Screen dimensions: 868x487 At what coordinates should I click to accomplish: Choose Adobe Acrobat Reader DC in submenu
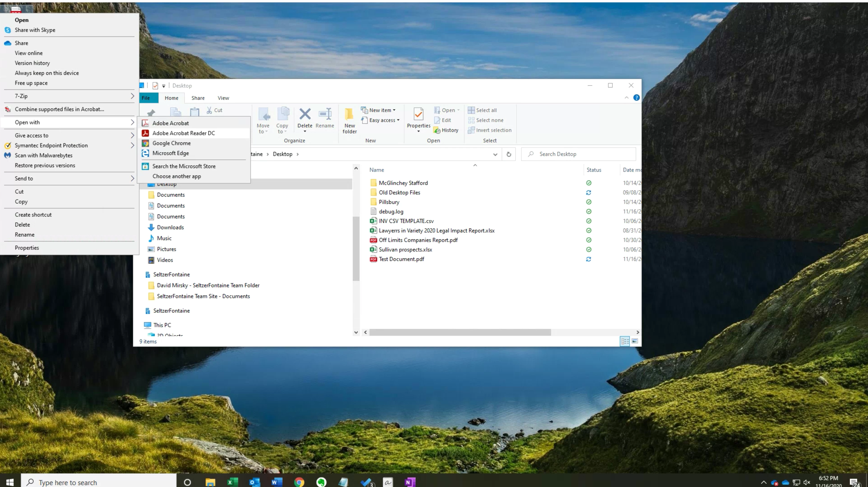point(183,133)
